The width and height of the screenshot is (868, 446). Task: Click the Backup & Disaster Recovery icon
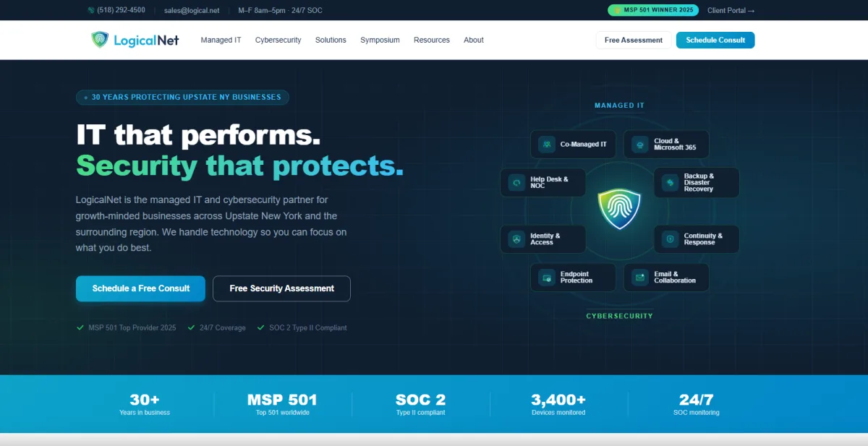(x=671, y=182)
